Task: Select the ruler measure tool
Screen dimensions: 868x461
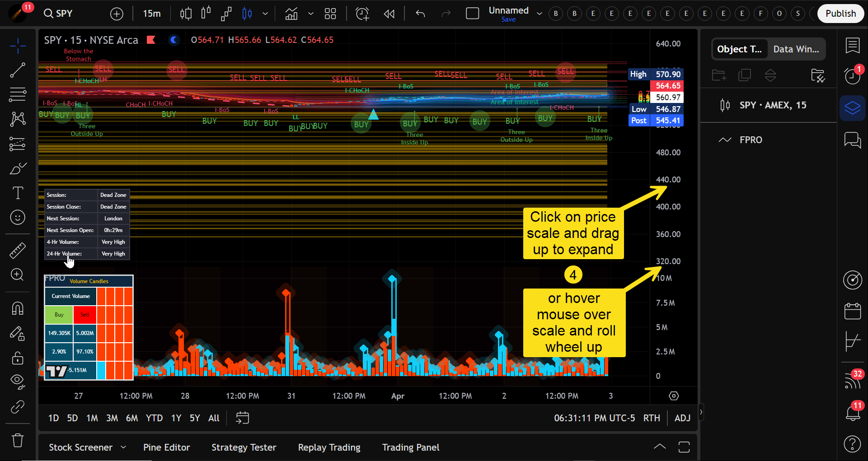Action: [18, 251]
